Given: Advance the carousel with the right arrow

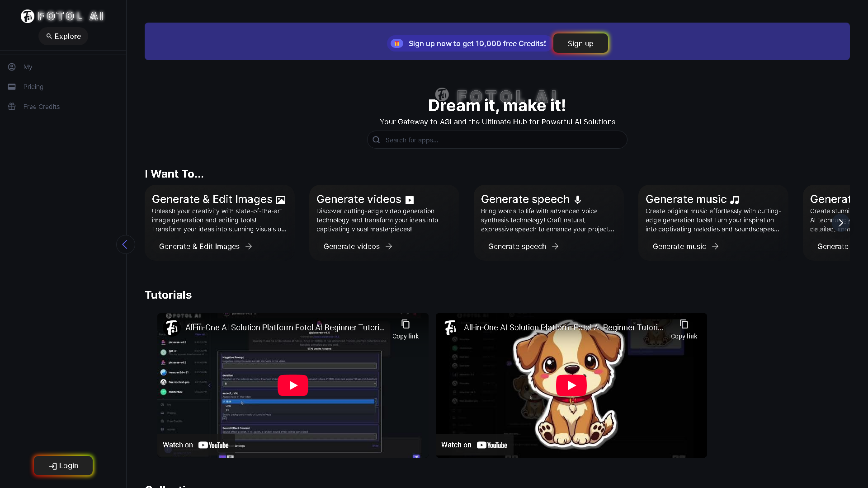Looking at the screenshot, I should 841,222.
